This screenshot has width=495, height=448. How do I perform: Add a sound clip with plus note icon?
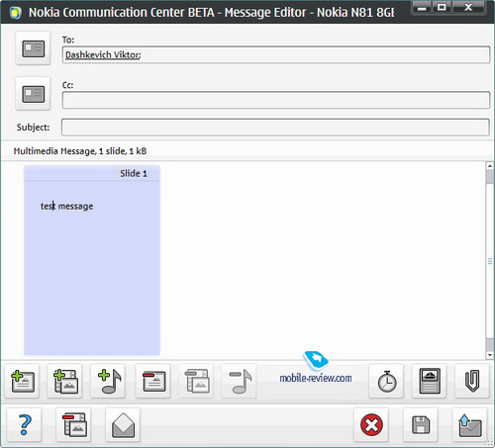click(109, 381)
